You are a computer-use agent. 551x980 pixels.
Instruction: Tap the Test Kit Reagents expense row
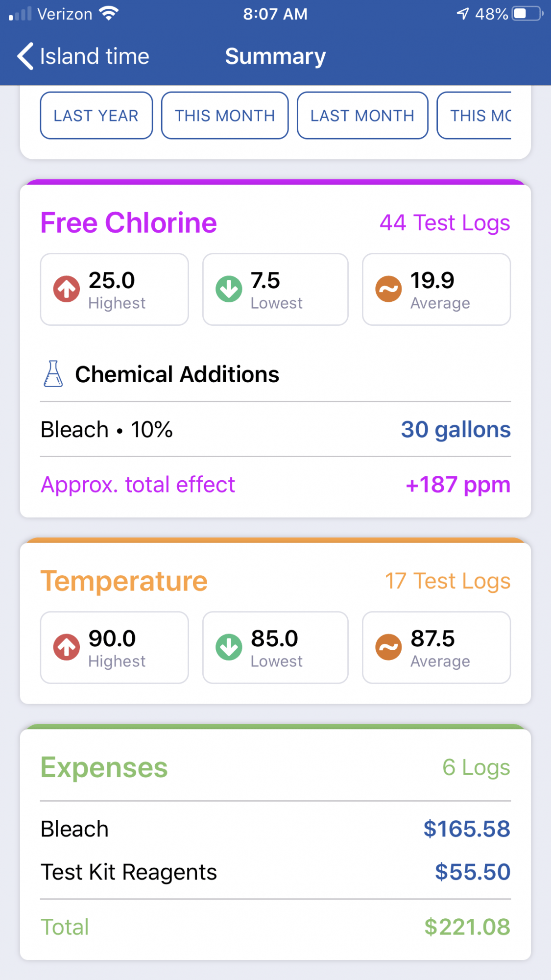tap(275, 872)
